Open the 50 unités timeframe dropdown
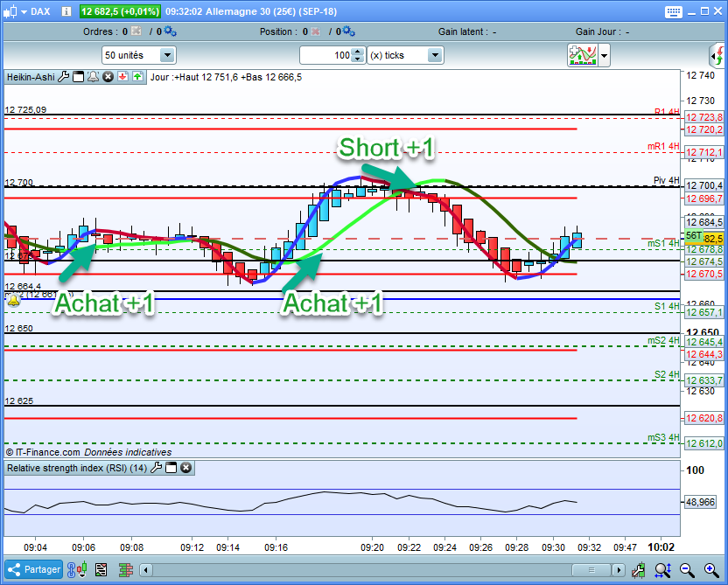This screenshot has height=585, width=728. (138, 55)
